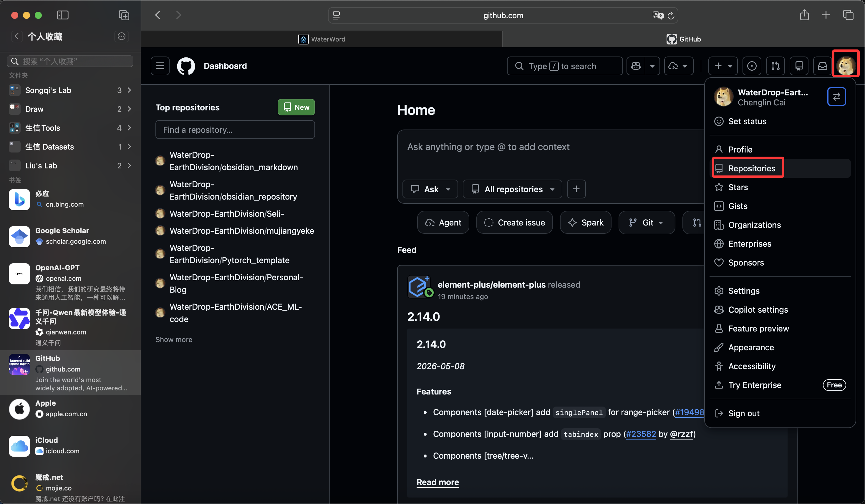The height and width of the screenshot is (504, 865).
Task: Click the account switcher icon
Action: [836, 97]
